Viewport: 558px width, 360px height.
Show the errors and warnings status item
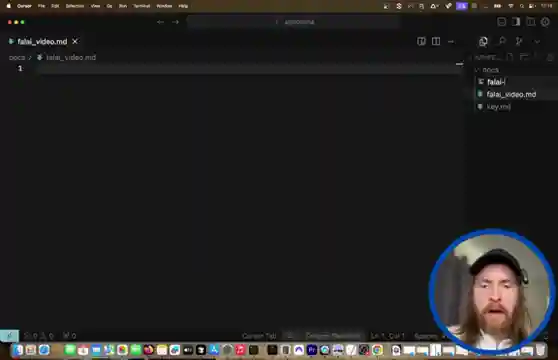coord(38,336)
